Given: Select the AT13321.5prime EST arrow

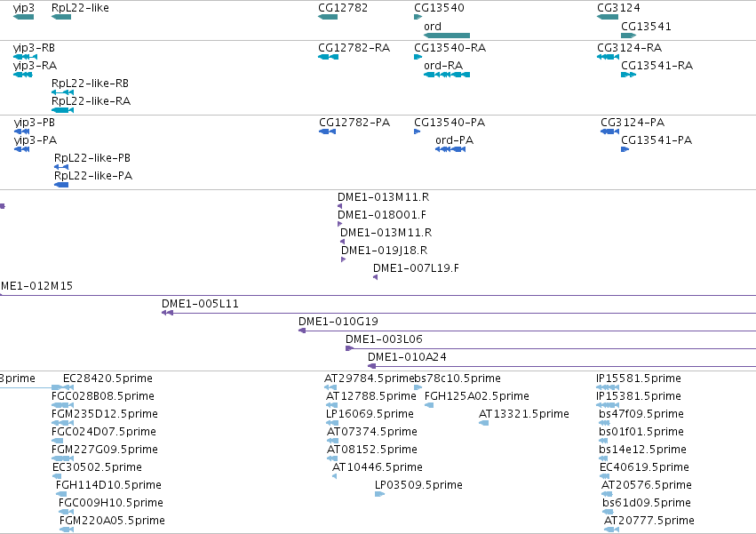Looking at the screenshot, I should pyautogui.click(x=483, y=423).
